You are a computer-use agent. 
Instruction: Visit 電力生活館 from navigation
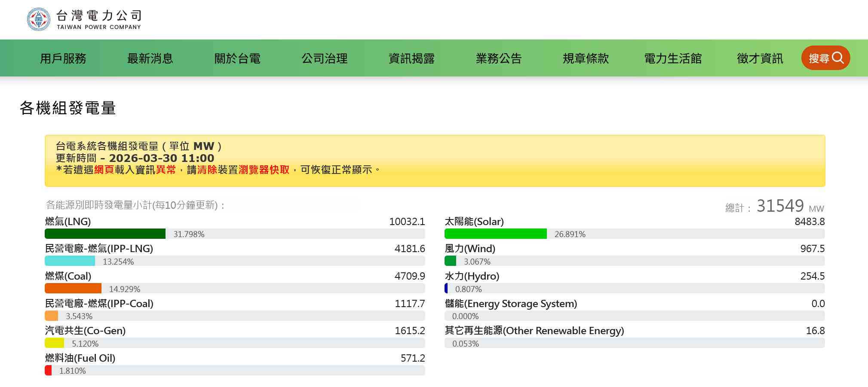[673, 58]
